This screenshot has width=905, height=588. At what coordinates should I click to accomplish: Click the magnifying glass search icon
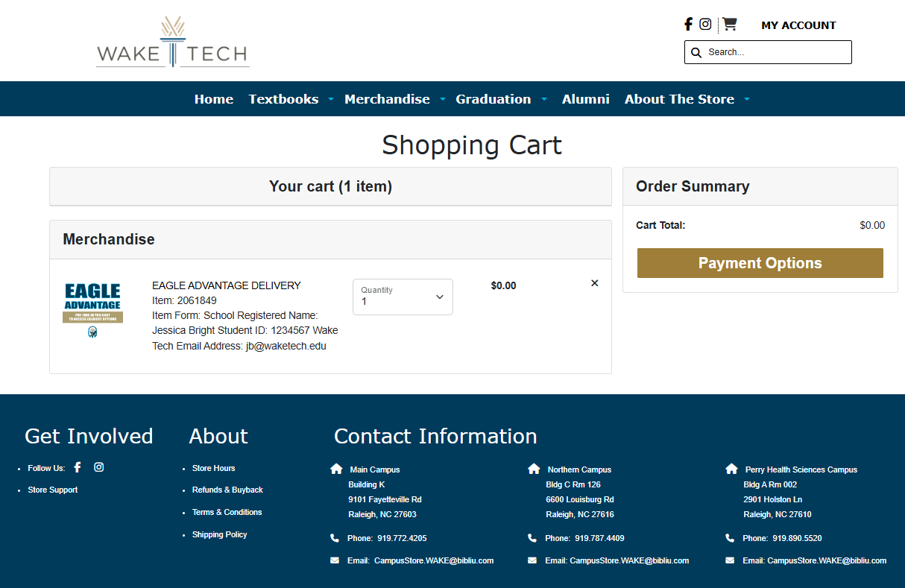click(x=696, y=52)
